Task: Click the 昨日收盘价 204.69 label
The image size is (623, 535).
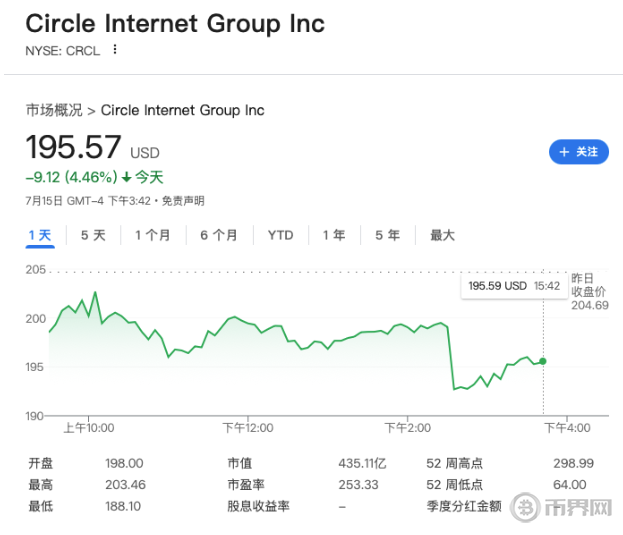Action: [590, 292]
